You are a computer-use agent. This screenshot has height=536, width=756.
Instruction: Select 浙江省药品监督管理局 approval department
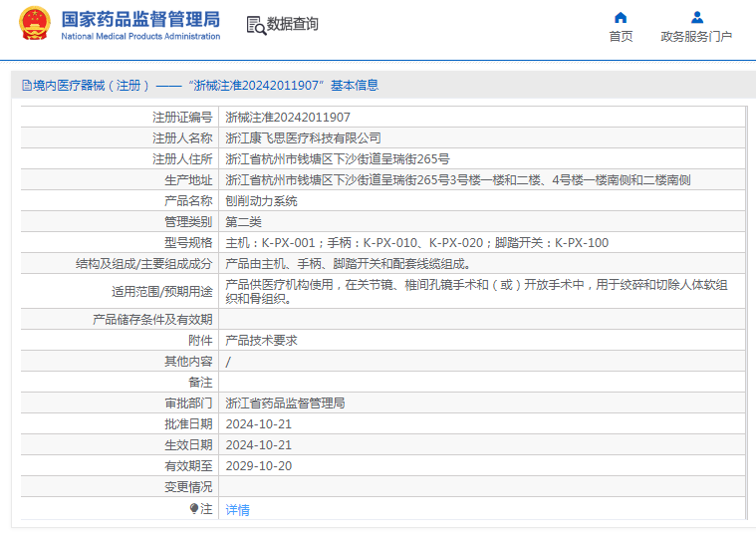tap(286, 403)
